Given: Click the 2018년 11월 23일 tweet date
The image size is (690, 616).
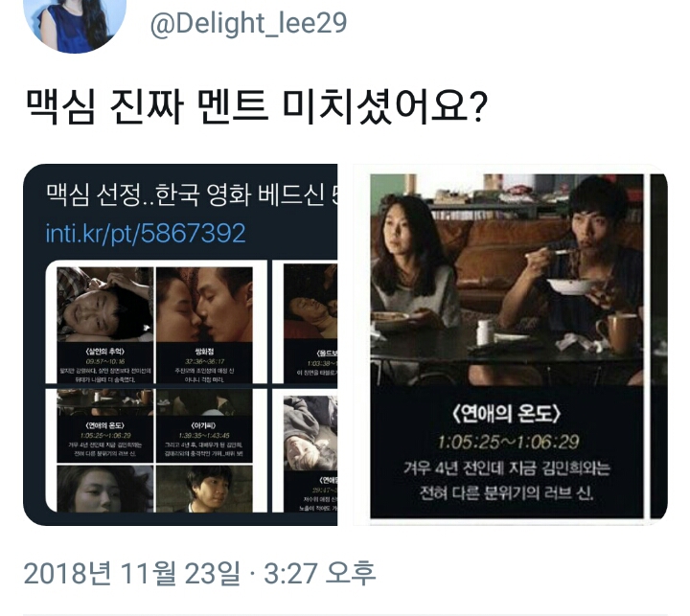Looking at the screenshot, I should pos(132,573).
